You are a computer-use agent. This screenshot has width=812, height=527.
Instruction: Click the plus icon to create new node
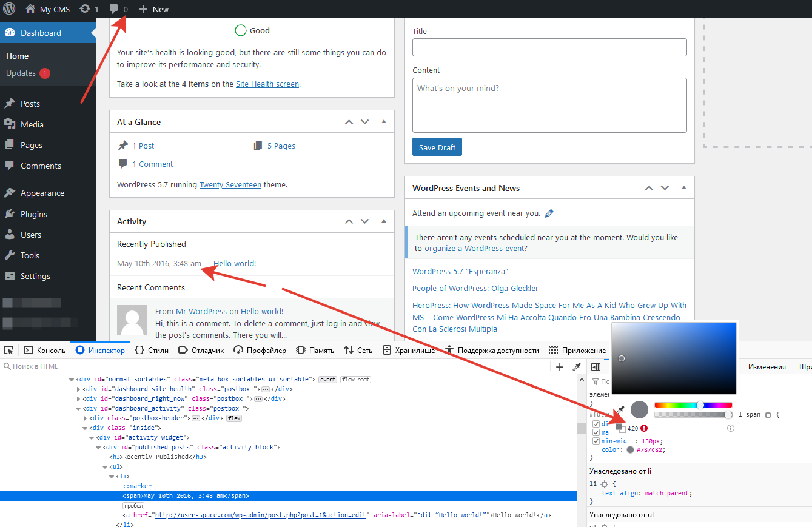pyautogui.click(x=560, y=366)
